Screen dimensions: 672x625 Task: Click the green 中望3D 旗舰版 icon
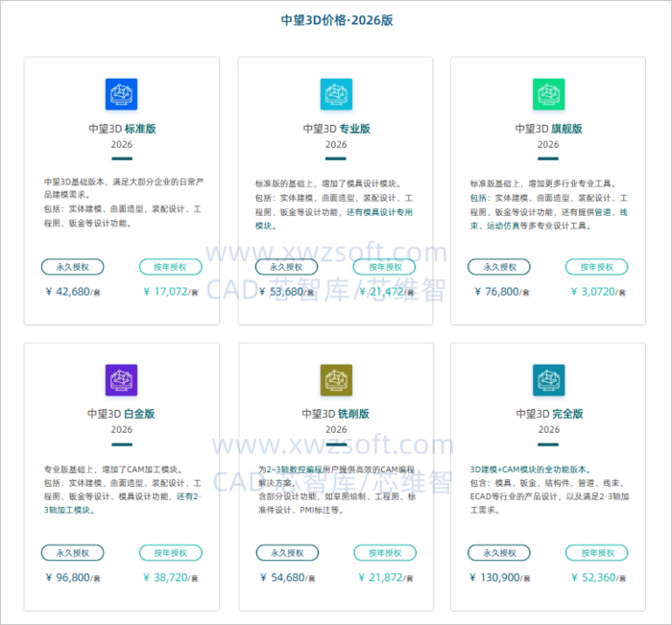(x=548, y=94)
